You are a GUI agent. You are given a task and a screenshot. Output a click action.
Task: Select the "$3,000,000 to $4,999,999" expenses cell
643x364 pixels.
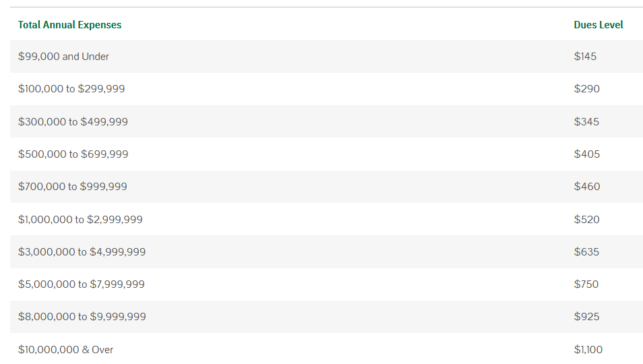click(x=82, y=252)
